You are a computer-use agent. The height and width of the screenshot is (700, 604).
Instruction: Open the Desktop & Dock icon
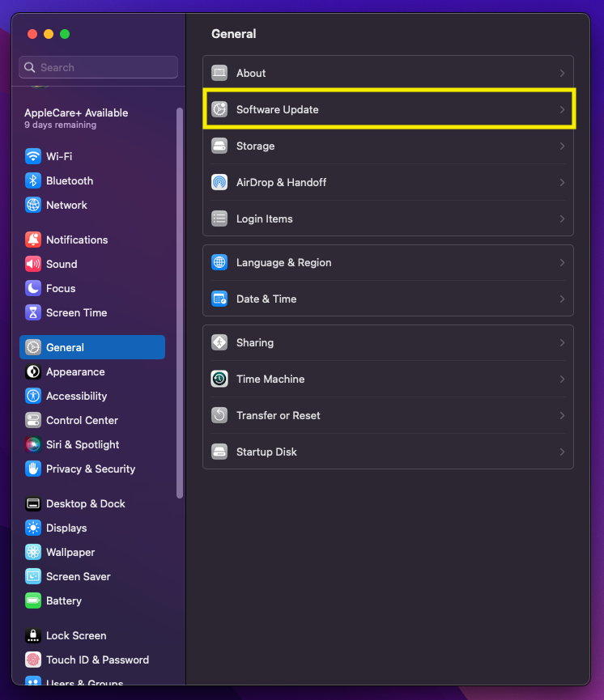tap(33, 503)
